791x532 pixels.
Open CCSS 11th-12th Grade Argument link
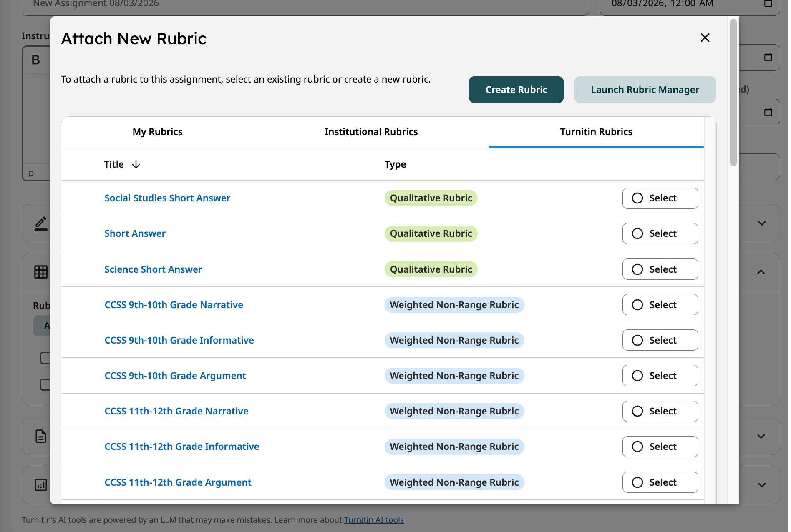[178, 482]
